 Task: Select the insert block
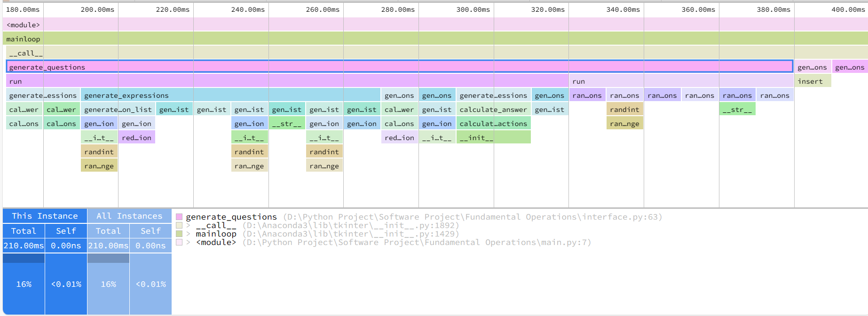pos(813,81)
